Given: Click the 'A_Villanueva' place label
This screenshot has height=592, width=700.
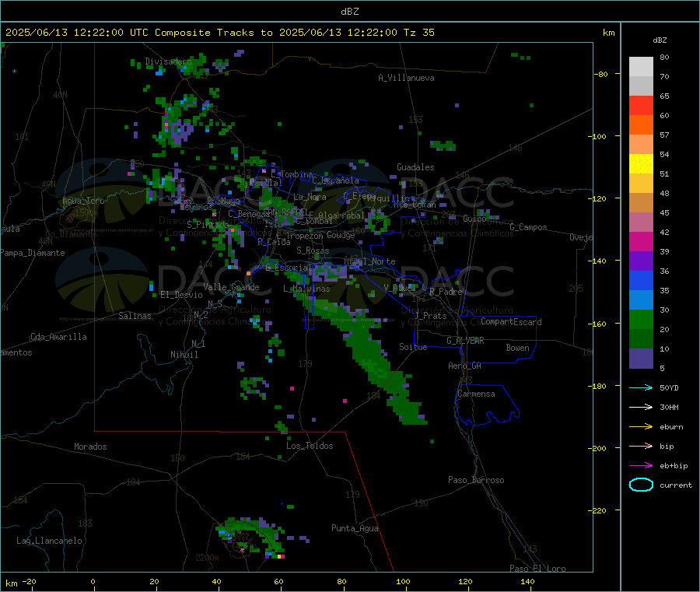Looking at the screenshot, I should click(x=406, y=78).
